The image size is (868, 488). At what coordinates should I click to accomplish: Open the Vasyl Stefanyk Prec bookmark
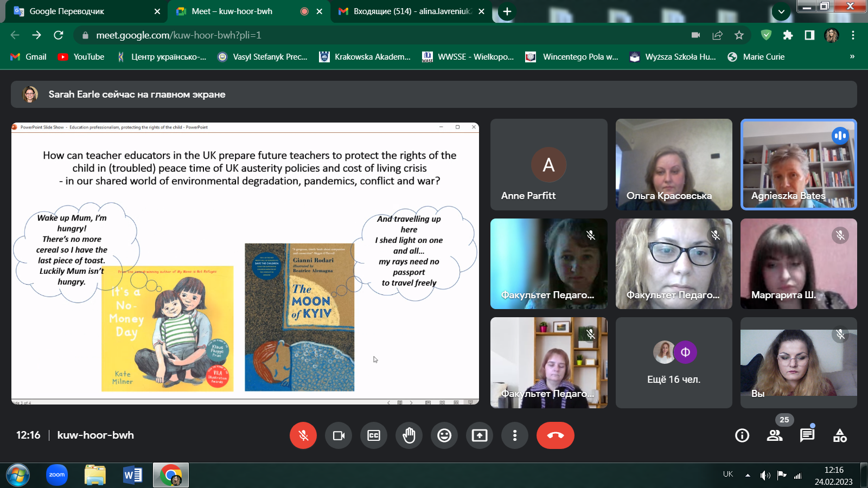[x=263, y=57]
